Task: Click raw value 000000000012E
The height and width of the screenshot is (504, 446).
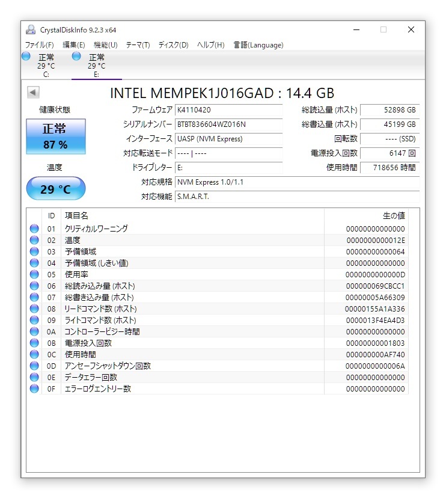Action: pyautogui.click(x=376, y=241)
